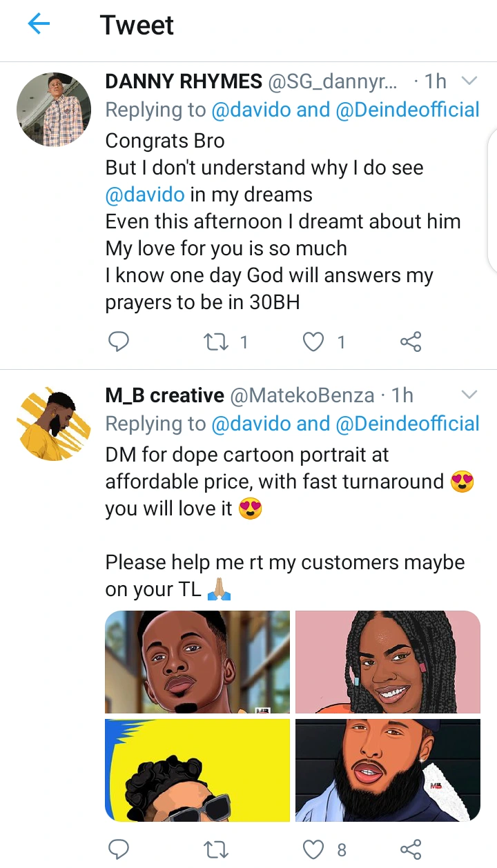Open DANNY RHYMES' profile picture
Image resolution: width=497 pixels, height=868 pixels.
pos(54,110)
